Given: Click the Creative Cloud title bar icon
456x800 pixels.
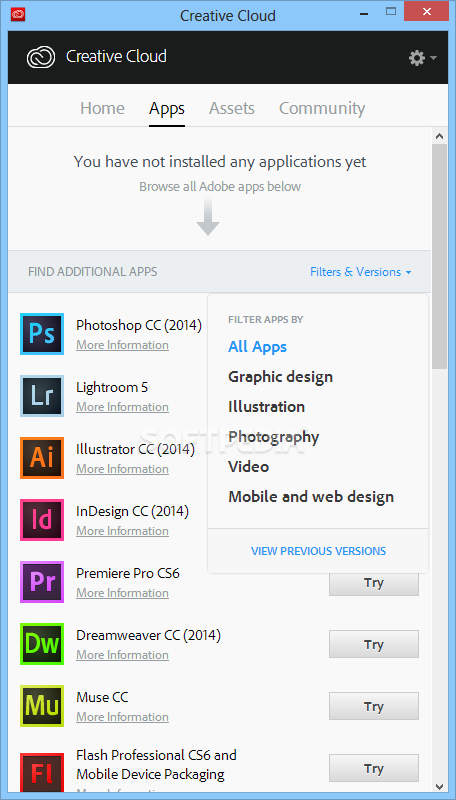Looking at the screenshot, I should 18,15.
